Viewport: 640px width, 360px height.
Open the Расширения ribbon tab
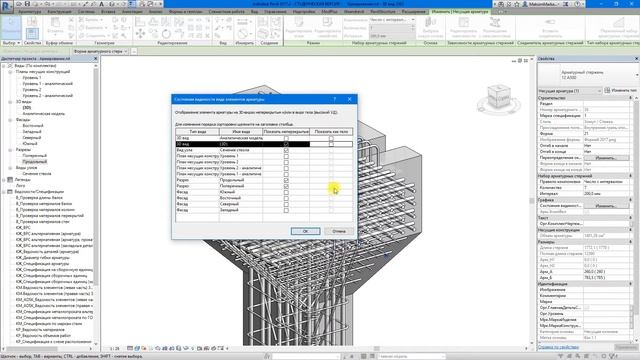pyautogui.click(x=413, y=12)
